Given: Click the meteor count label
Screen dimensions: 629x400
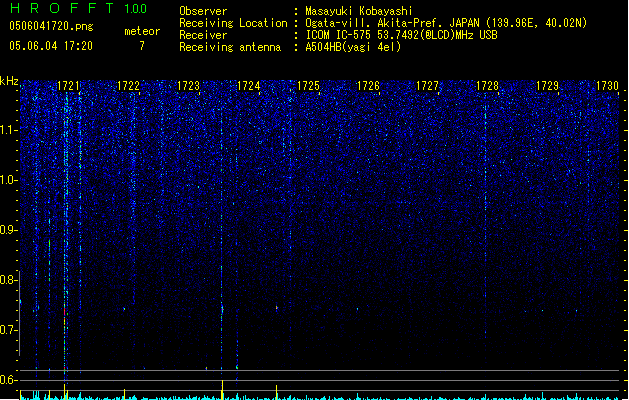Looking at the screenshot, I should [142, 31].
